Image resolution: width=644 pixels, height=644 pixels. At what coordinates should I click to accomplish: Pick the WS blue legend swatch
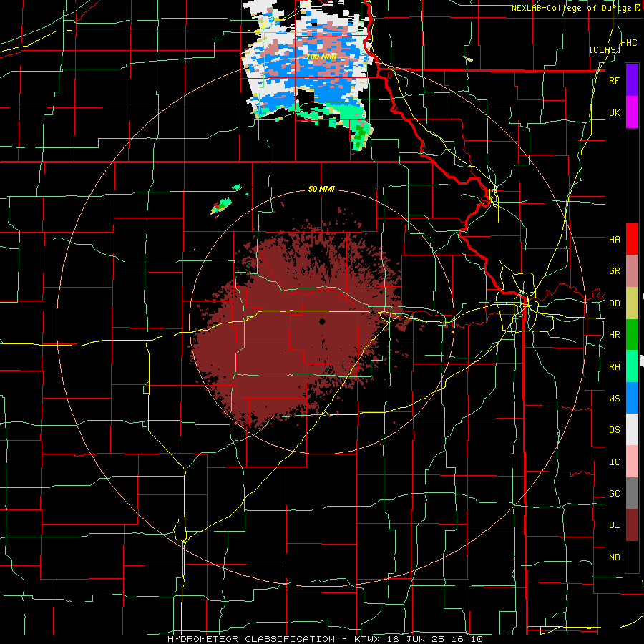632,398
